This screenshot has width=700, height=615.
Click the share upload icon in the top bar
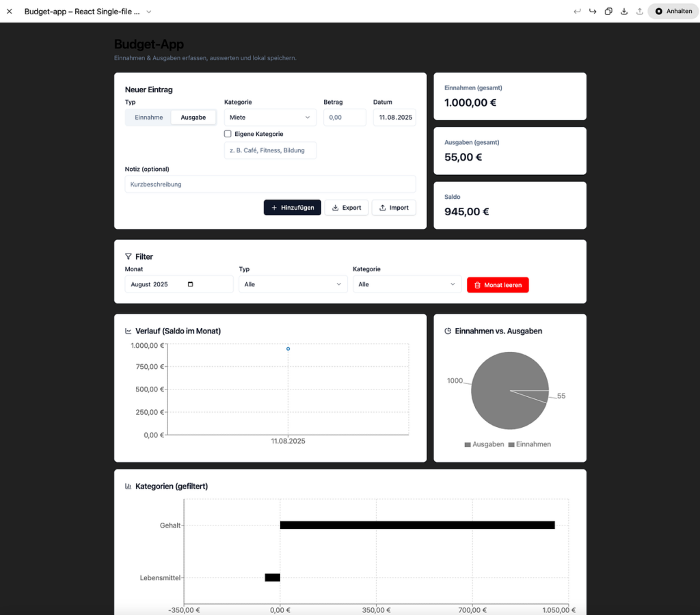[639, 12]
